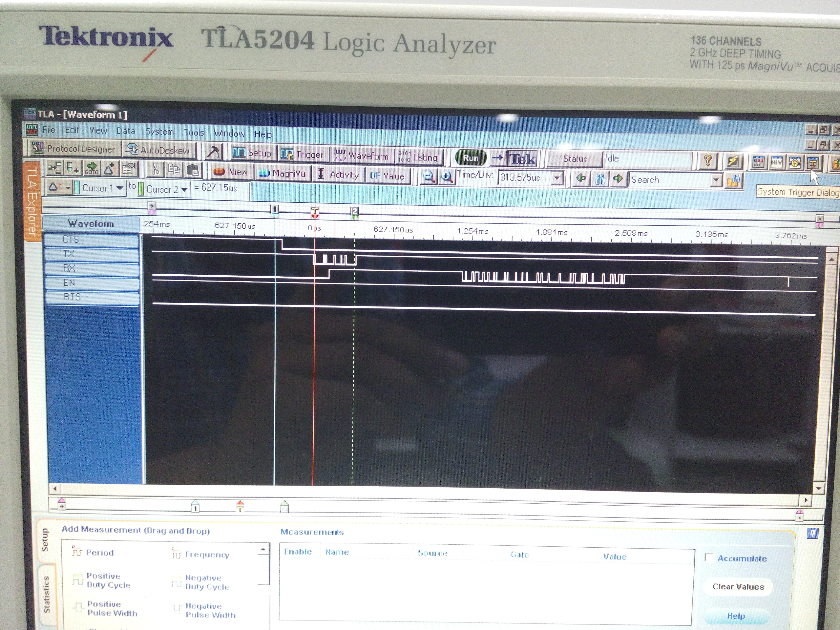Select the CTS waveform label
Viewport: 840px width, 630px height.
tap(92, 240)
